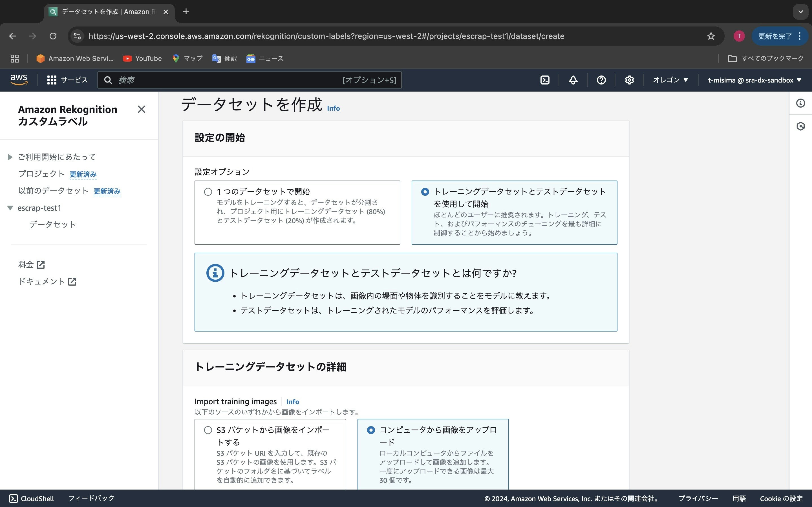This screenshot has height=507, width=812.
Task: Open the AWS services grid menu
Action: tap(51, 80)
